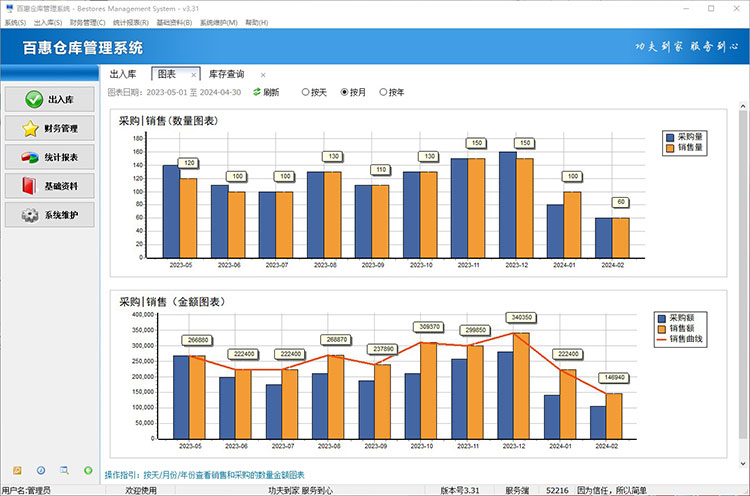Click the blue 采购量 legend swatch
750x496 pixels.
tap(670, 137)
